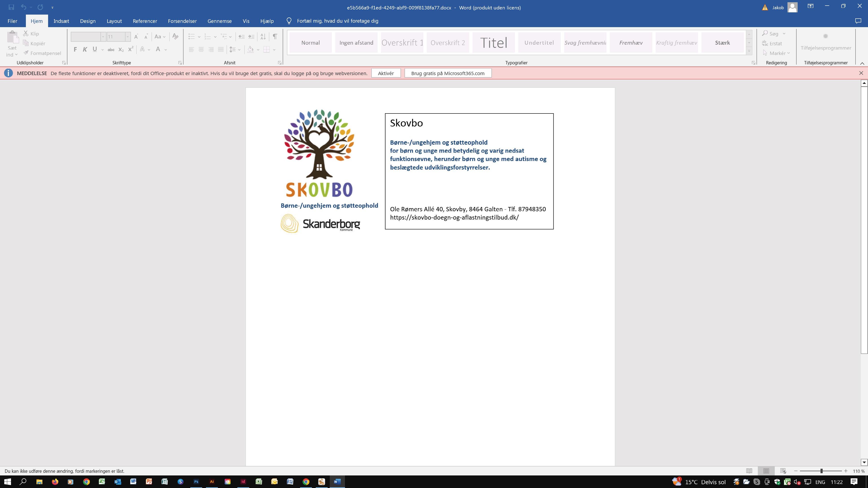Viewport: 868px width, 488px height.
Task: Open the font size dropdown
Action: (128, 36)
